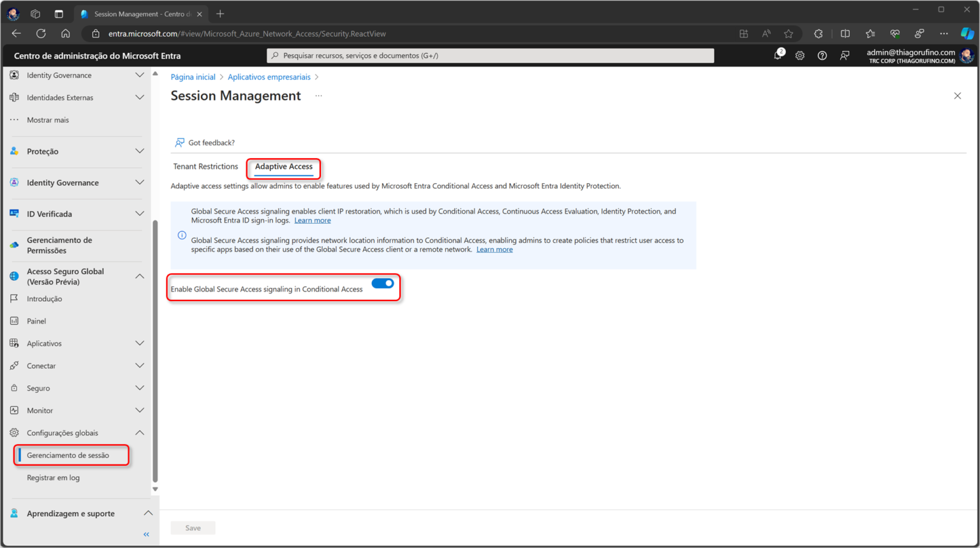Viewport: 980px width, 548px height.
Task: Click the help question mark icon
Action: tap(822, 56)
